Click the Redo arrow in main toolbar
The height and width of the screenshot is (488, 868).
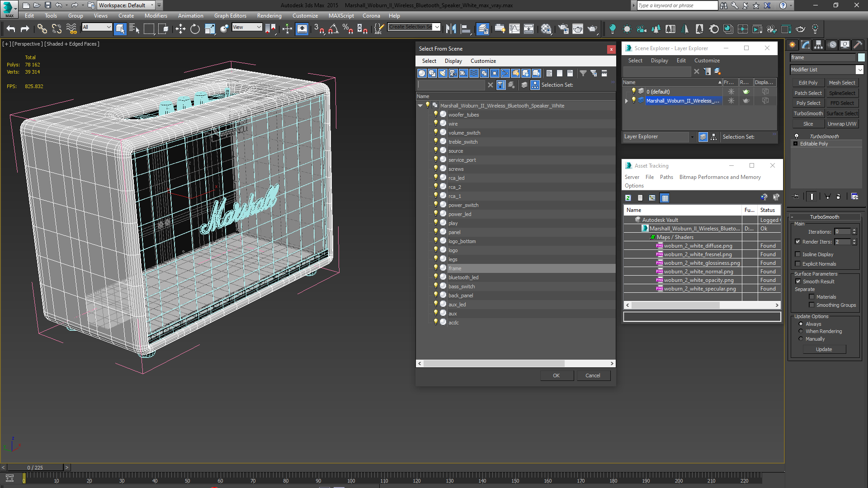tap(25, 29)
